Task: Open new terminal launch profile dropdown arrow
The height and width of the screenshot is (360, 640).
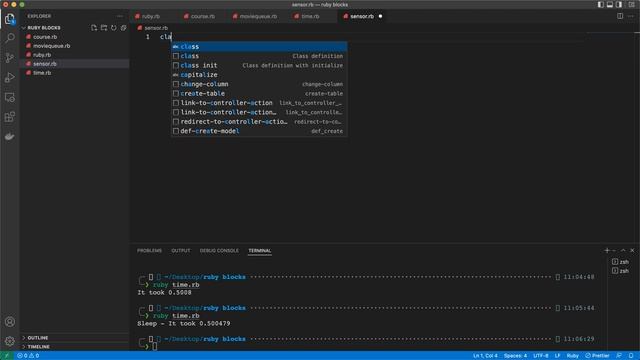Action: click(x=614, y=250)
